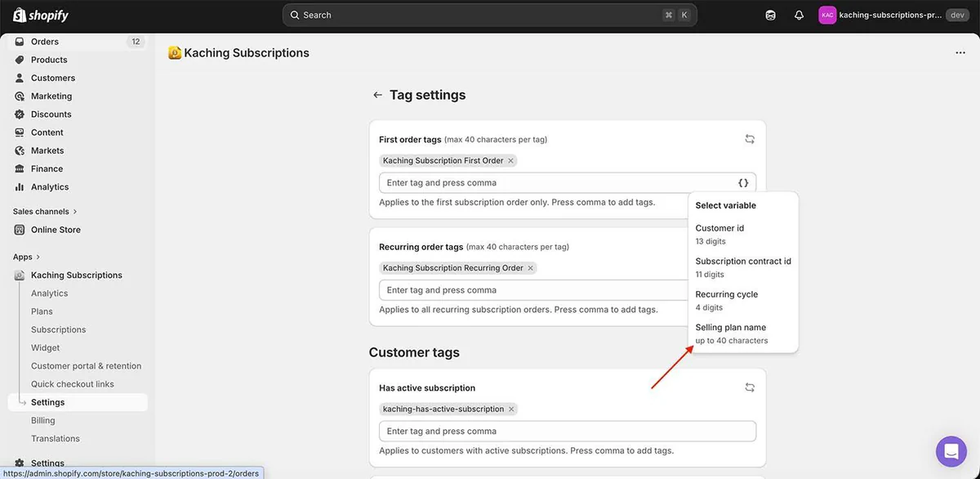Open the Translations page
This screenshot has height=479, width=980.
[x=55, y=439]
